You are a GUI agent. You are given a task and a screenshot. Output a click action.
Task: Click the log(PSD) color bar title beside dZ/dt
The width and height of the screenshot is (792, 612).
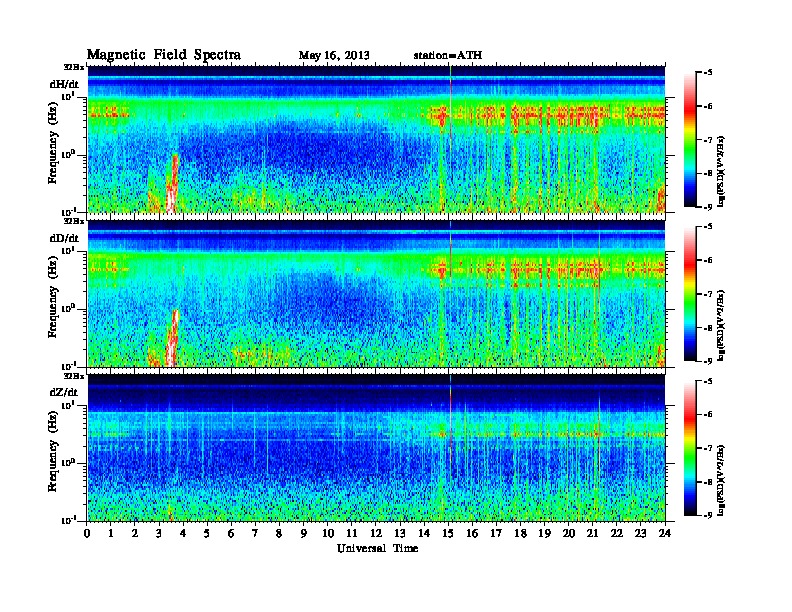pyautogui.click(x=721, y=480)
